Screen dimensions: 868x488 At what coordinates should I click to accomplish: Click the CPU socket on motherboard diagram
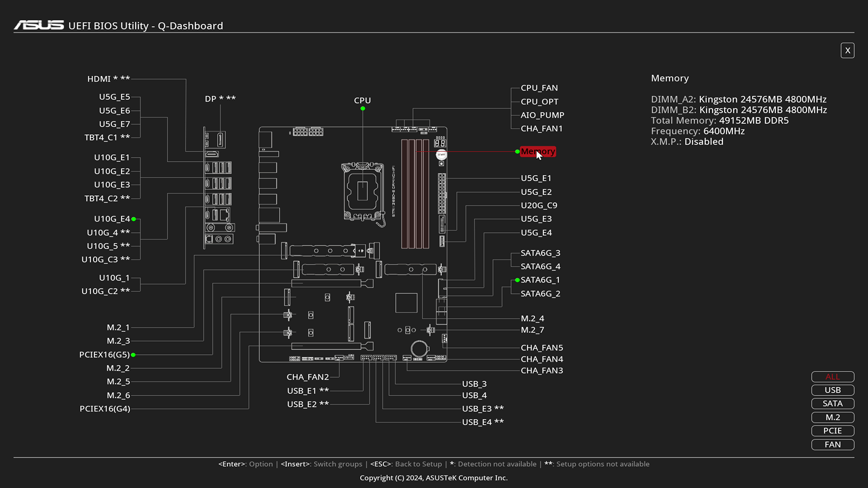pos(362,191)
